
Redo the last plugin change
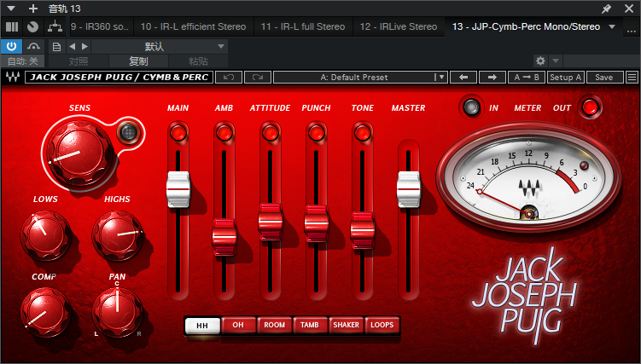click(258, 77)
